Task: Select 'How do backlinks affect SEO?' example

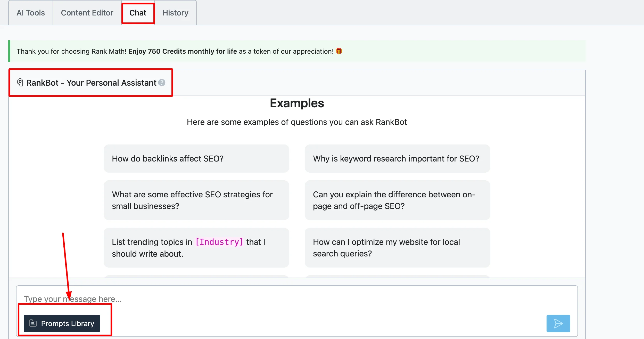Action: [196, 158]
